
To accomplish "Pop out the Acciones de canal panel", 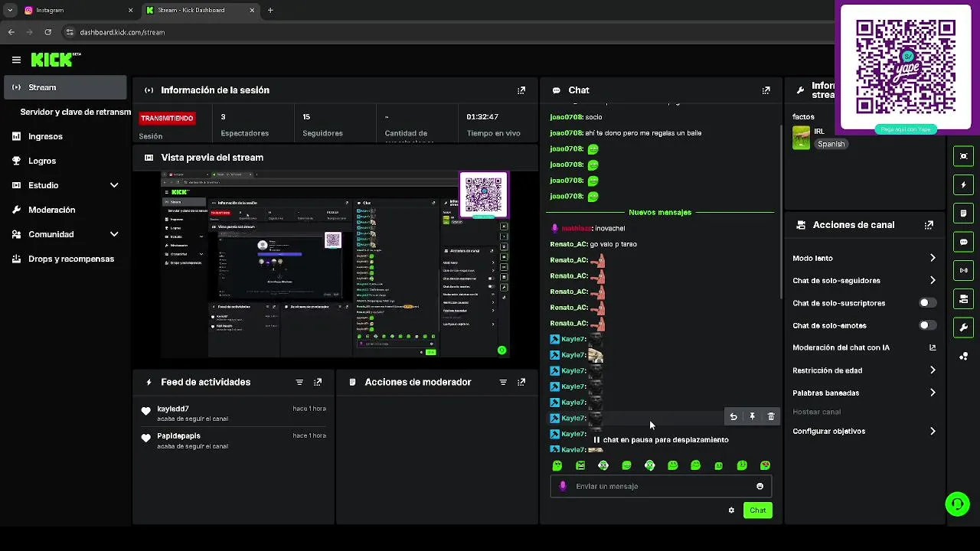I will (929, 225).
